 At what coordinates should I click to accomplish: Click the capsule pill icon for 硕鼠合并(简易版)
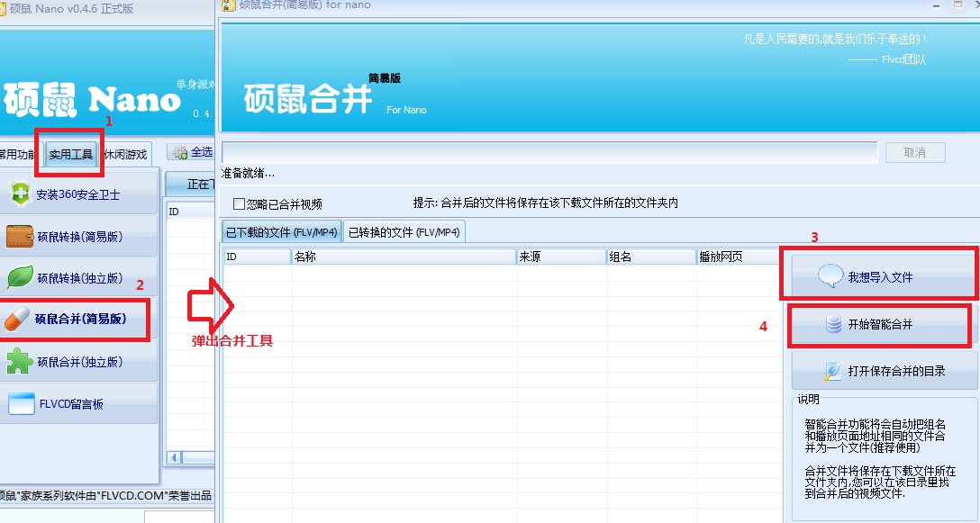click(17, 319)
